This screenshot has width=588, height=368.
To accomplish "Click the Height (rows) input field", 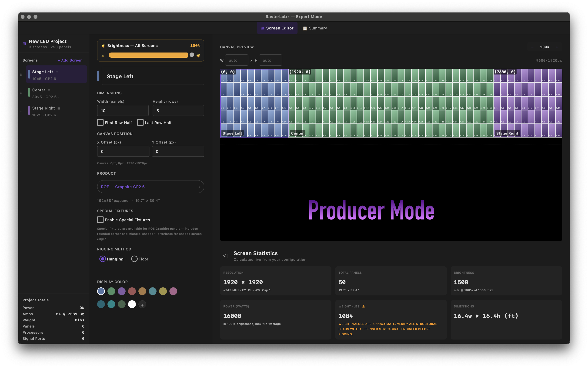I will pos(178,110).
